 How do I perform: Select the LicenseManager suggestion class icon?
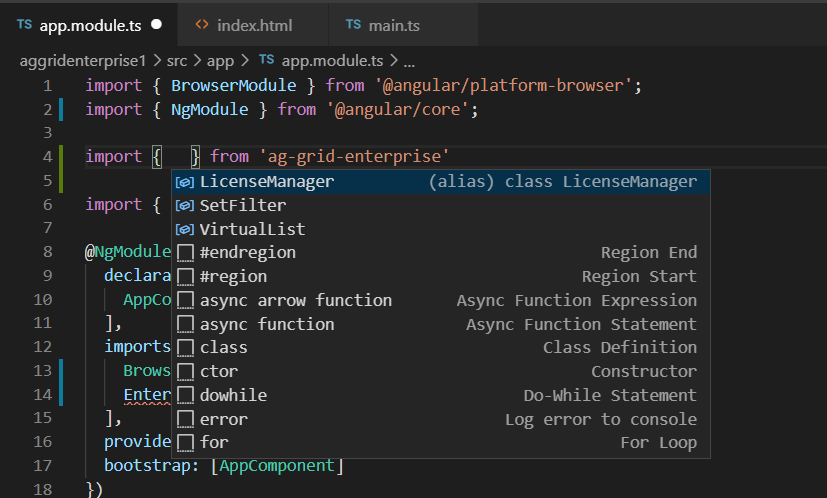pyautogui.click(x=185, y=182)
